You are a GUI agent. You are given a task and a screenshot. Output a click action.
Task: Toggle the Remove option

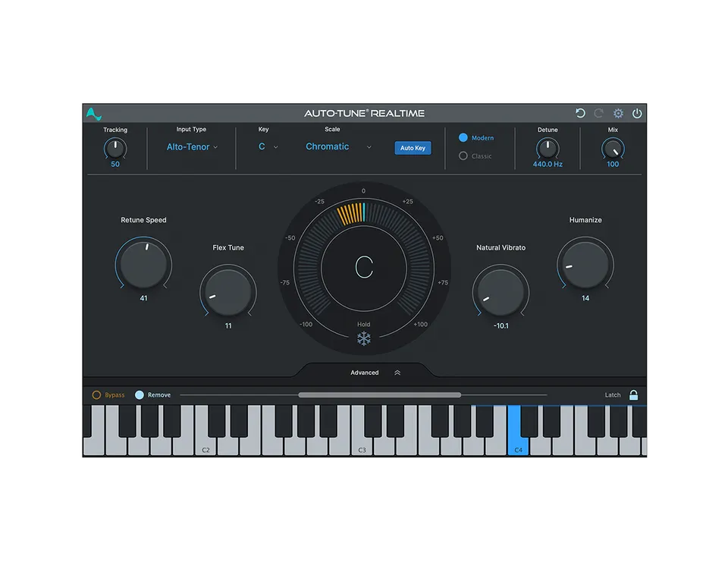[x=140, y=394]
